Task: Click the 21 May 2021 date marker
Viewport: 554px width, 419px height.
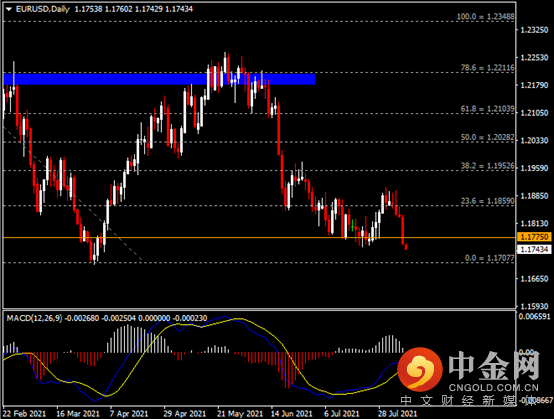Action: coord(240,413)
